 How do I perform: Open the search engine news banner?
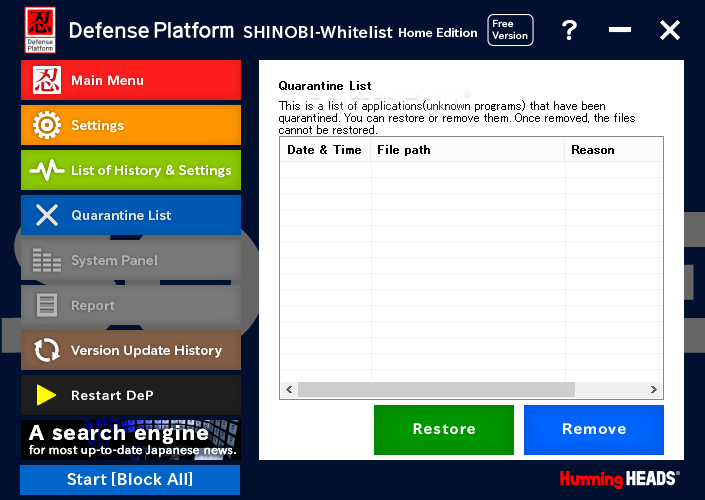coord(131,440)
